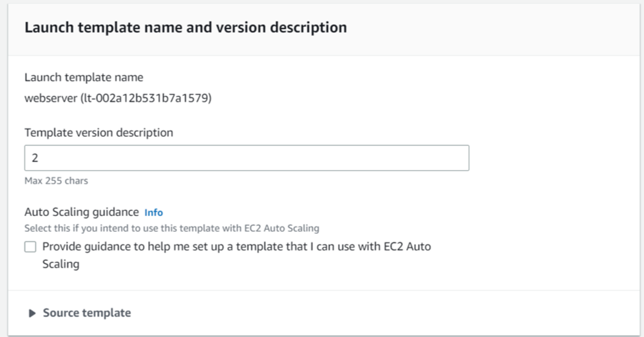Click the 'Max 255 chars' hint text

click(56, 181)
